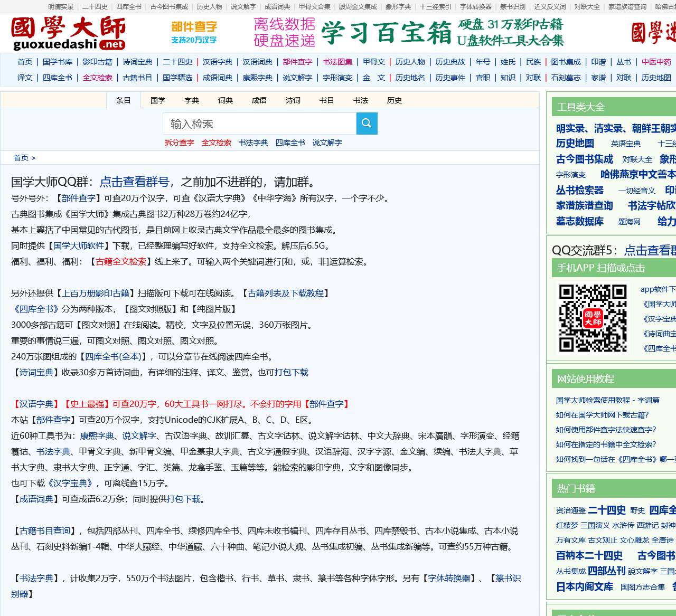Screen dimensions: 676x616
Task: Open 国学书库 in the navigation bar
Action: (x=58, y=62)
